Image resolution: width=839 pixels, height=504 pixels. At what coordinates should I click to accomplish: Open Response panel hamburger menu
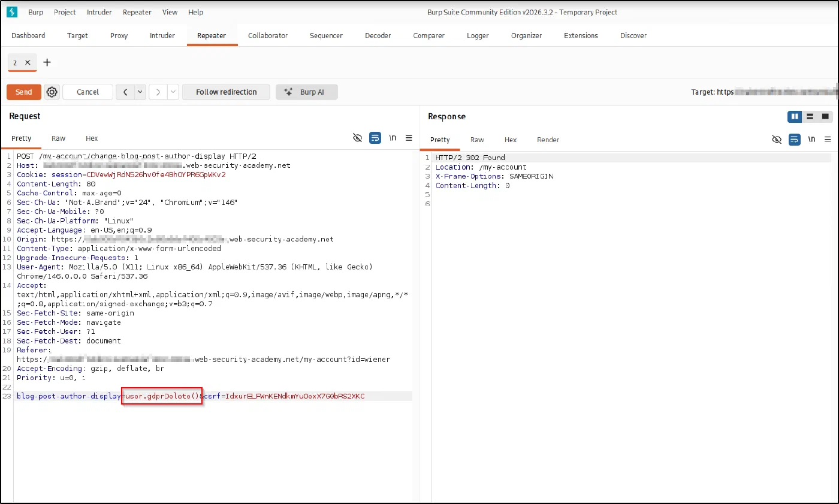coord(828,140)
